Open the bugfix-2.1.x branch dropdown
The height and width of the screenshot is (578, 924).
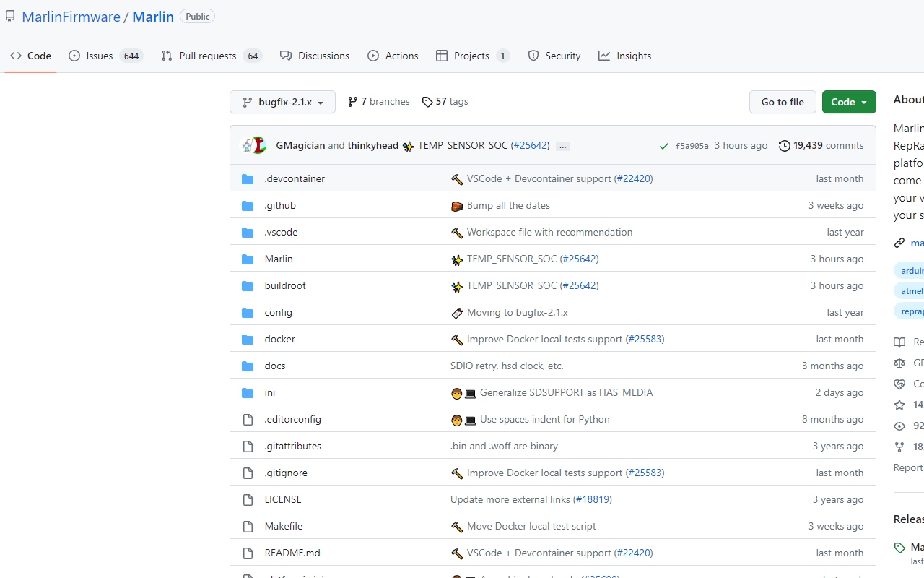click(282, 102)
